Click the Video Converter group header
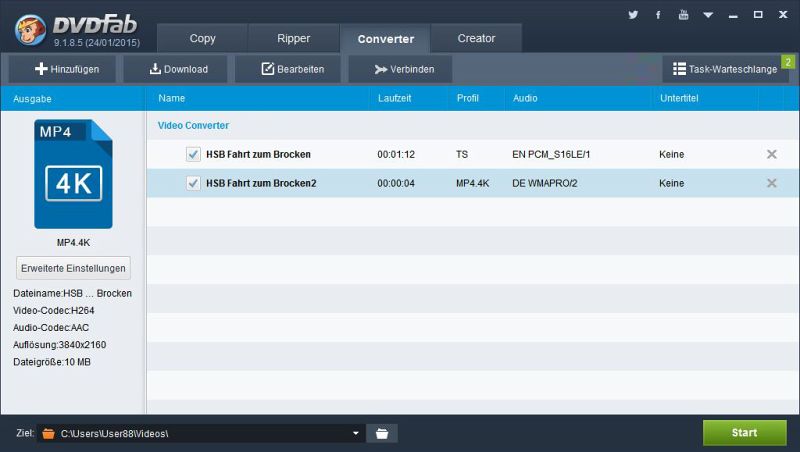 (193, 125)
